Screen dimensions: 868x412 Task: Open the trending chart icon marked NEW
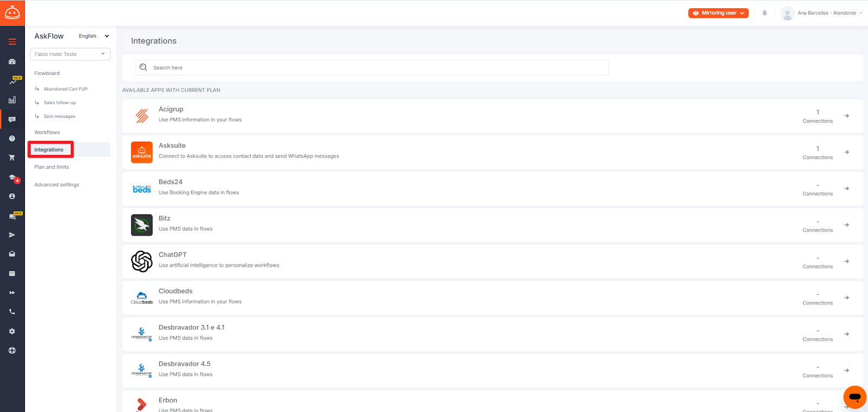point(13,81)
